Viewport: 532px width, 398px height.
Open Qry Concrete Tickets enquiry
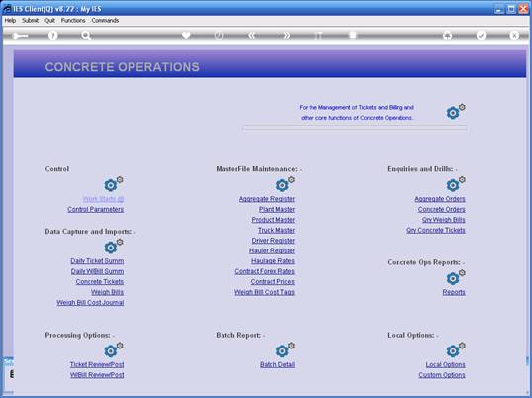pyautogui.click(x=436, y=230)
